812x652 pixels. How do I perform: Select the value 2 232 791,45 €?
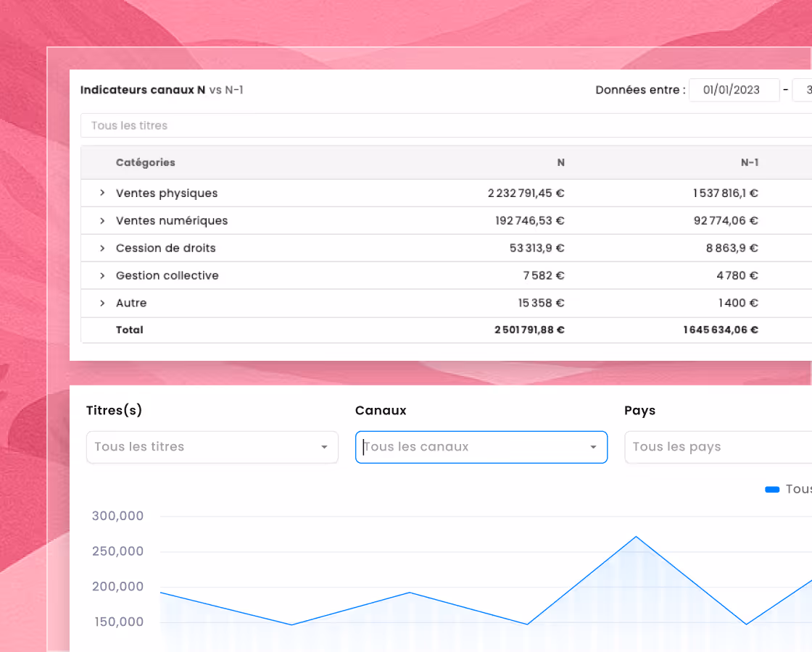tap(526, 193)
